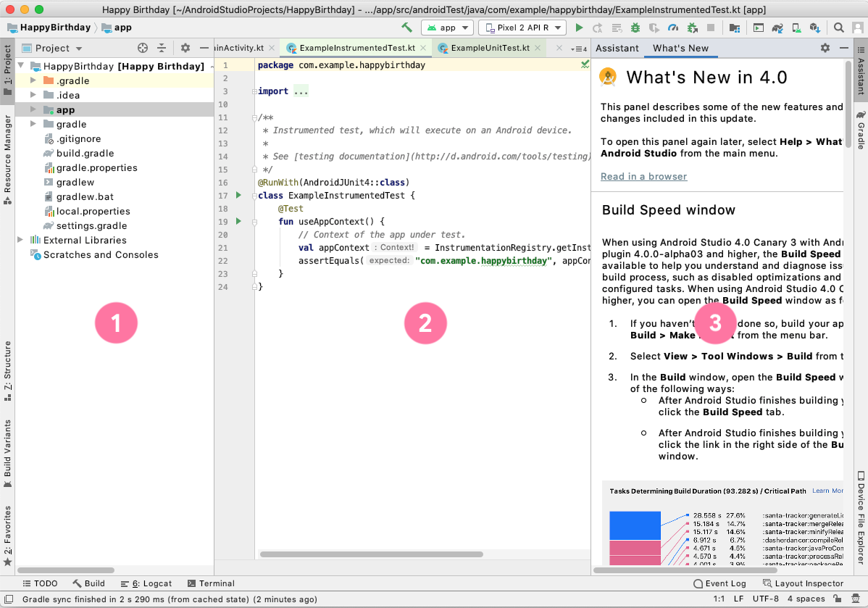Run the app with green play button
This screenshot has width=868, height=608.
click(x=578, y=28)
